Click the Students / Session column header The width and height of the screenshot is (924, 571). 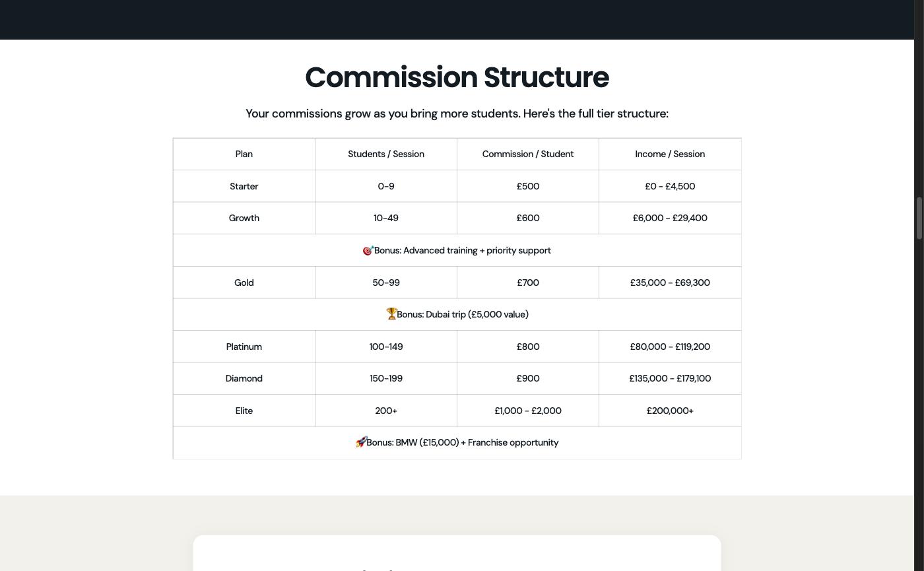(386, 154)
